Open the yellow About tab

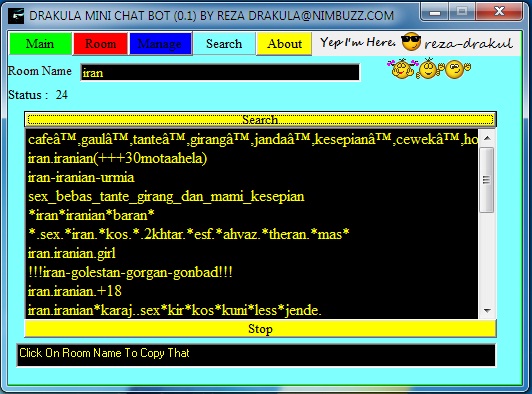click(x=284, y=43)
